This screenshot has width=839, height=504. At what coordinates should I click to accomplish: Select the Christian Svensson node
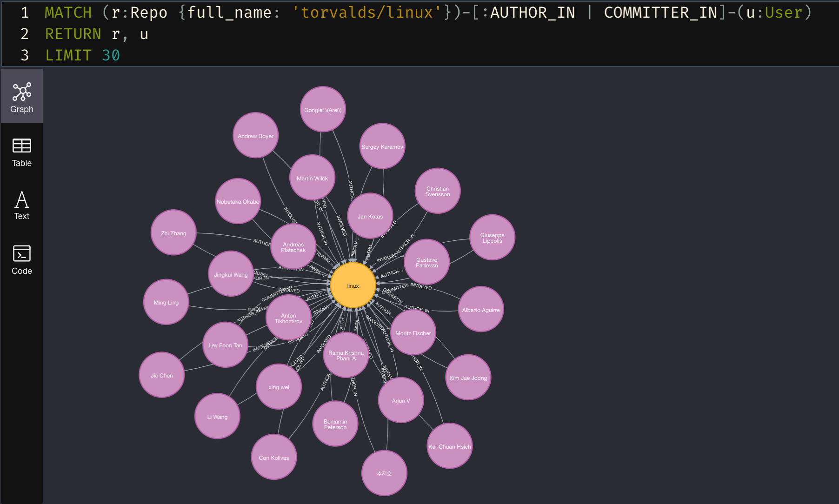[438, 191]
